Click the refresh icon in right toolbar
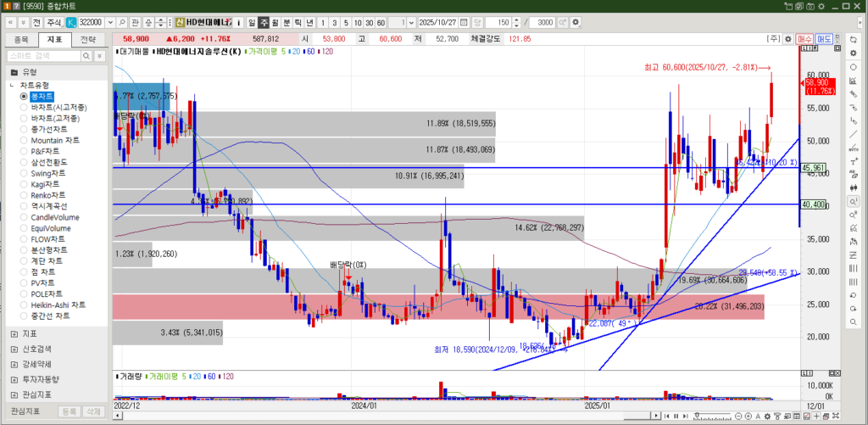 (854, 39)
